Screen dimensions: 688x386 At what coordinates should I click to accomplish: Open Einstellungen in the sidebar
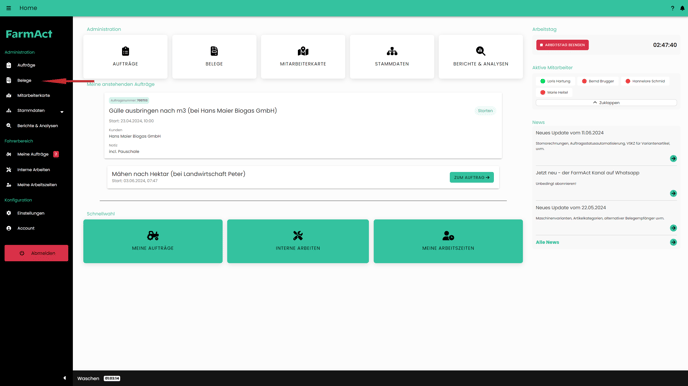click(x=31, y=213)
